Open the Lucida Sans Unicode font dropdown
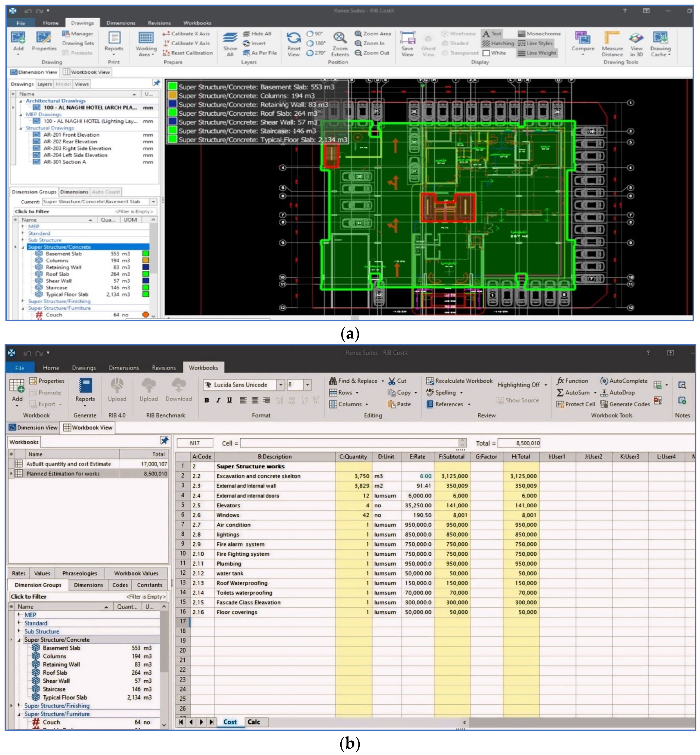Viewport: 700px width, 755px height. [281, 385]
